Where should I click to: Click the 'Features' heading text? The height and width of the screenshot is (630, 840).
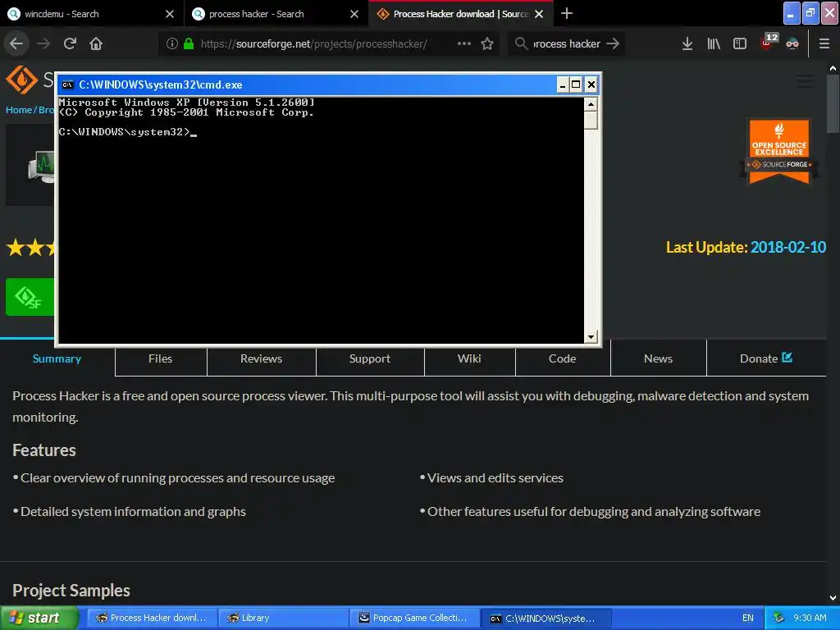click(x=44, y=450)
